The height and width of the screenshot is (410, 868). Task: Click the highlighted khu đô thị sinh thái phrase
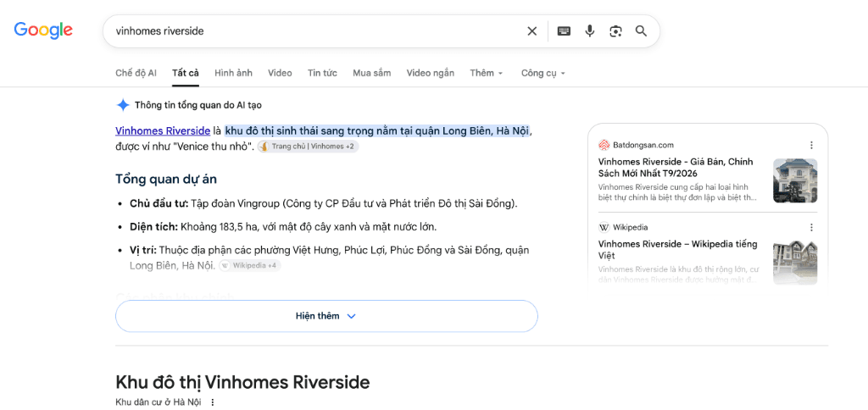coord(377,131)
